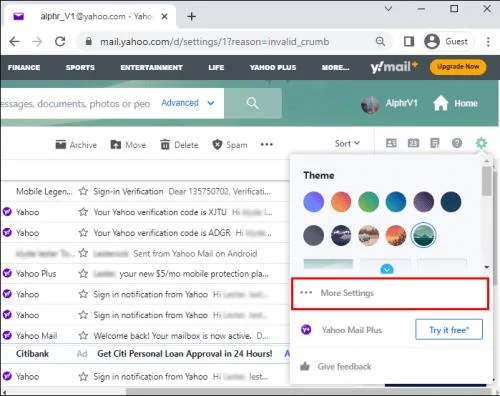Select the desert photo theme
Image resolution: width=500 pixels, height=396 pixels.
pyautogui.click(x=368, y=235)
